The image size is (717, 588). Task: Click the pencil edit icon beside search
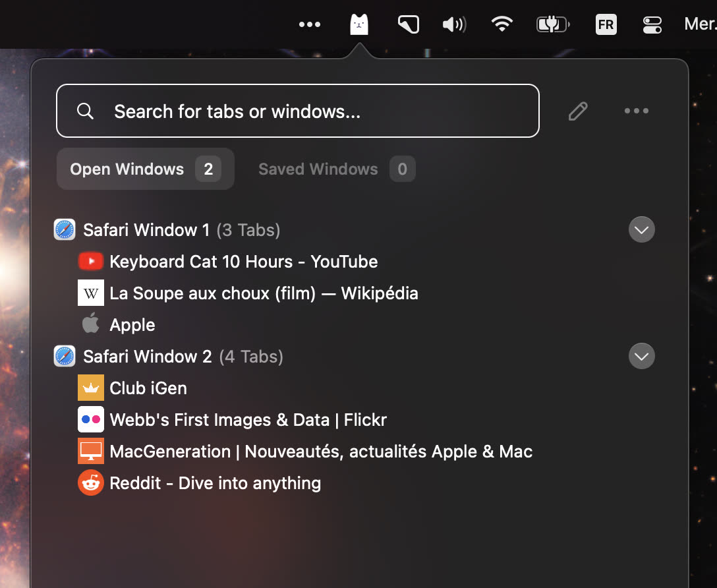[x=578, y=111]
